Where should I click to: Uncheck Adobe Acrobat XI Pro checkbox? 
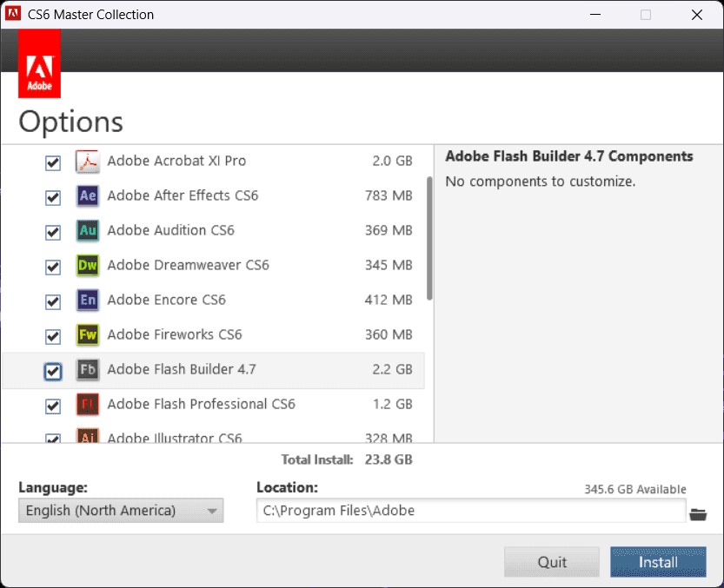pos(53,163)
